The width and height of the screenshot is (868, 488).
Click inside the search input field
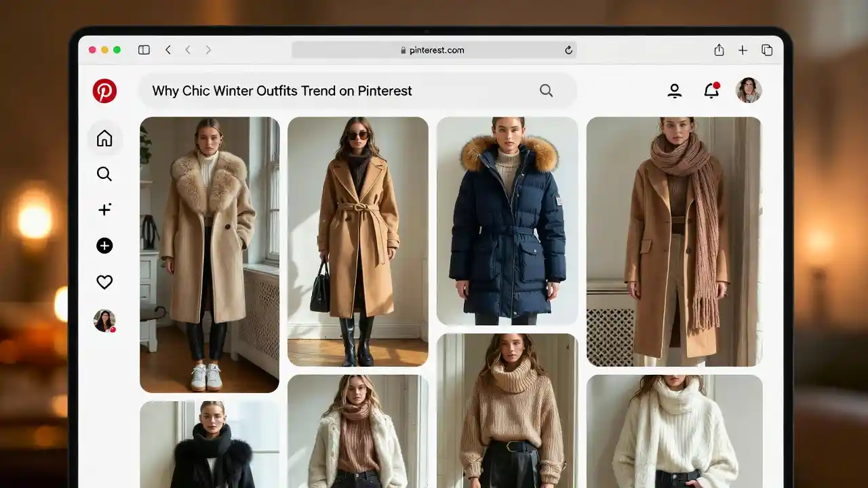click(305, 90)
